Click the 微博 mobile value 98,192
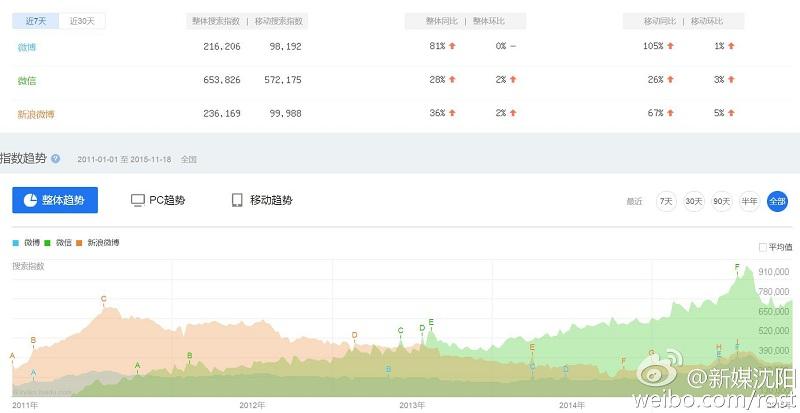Viewport: 800px width, 413px height. tap(285, 46)
